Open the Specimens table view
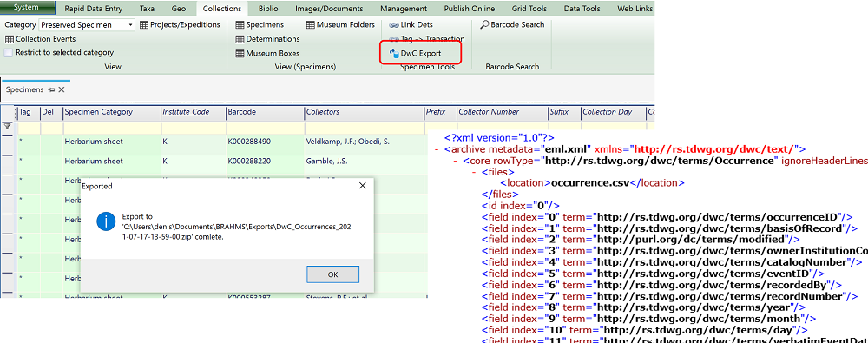Screen dimensions: 868x343 point(260,25)
